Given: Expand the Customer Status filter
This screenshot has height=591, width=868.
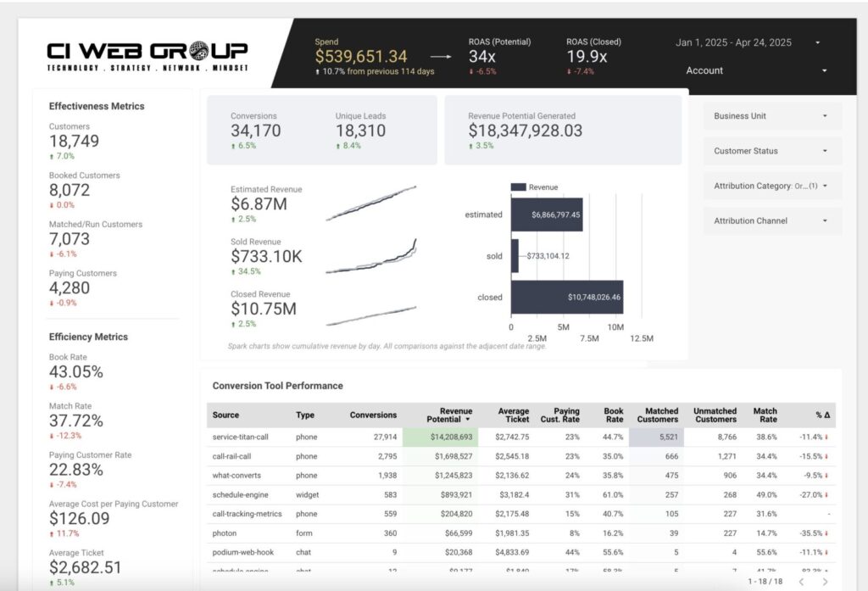Looking at the screenshot, I should (771, 151).
